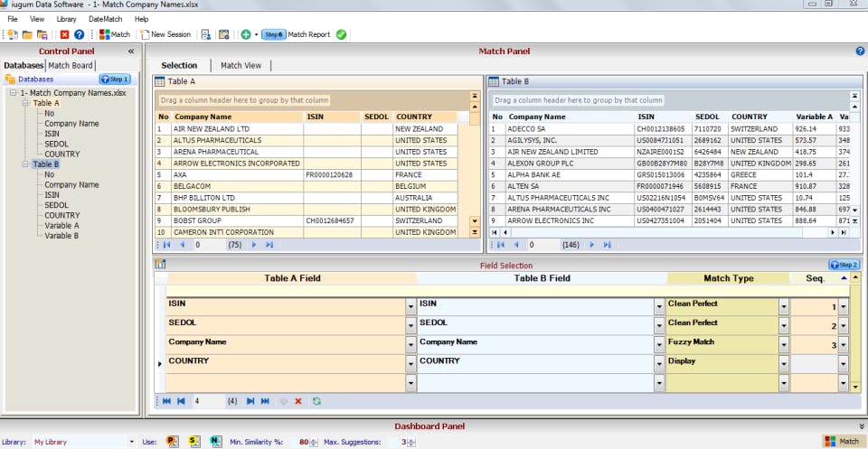Toggle the teal N library use button
This screenshot has width=868, height=449.
[215, 442]
